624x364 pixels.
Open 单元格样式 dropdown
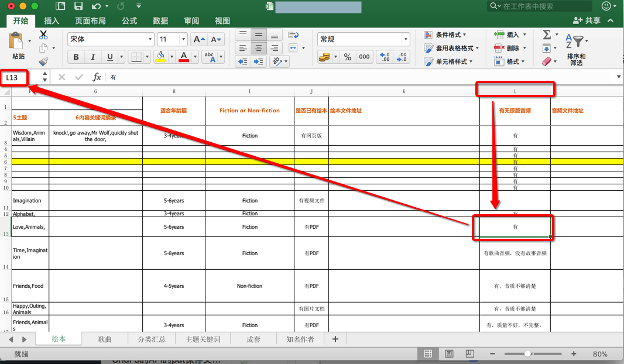point(448,61)
